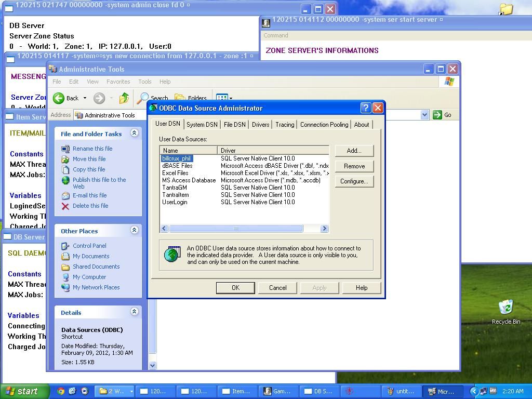
Task: Launch Chrome from the quick launch bar
Action: tap(61, 391)
